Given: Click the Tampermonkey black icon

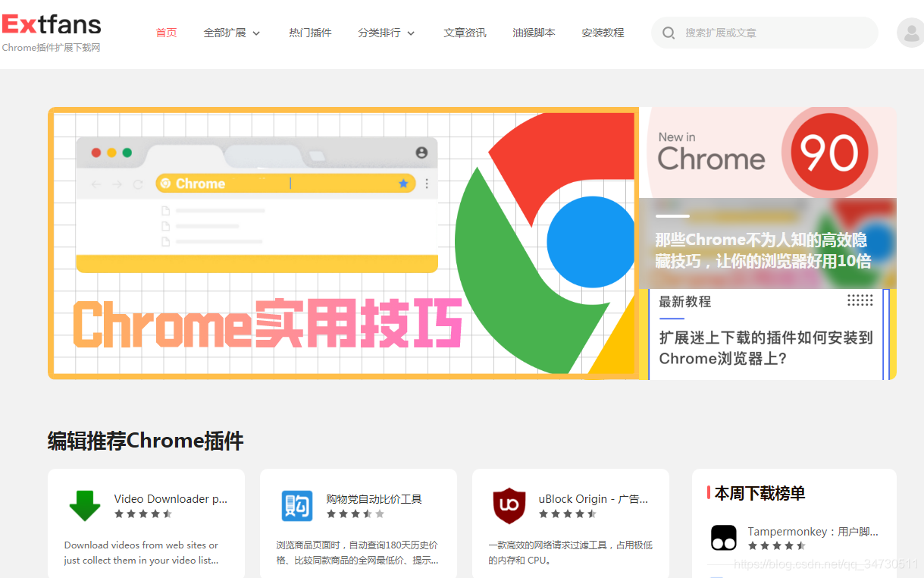Looking at the screenshot, I should (724, 538).
